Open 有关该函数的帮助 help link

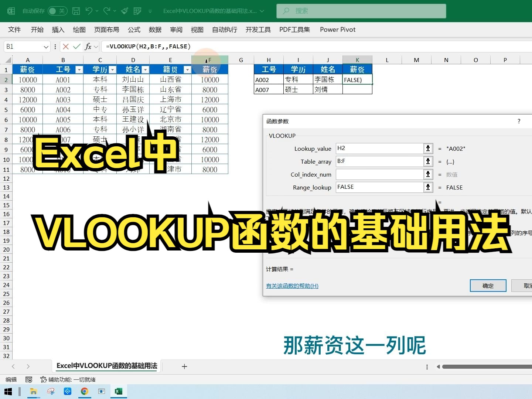[x=292, y=286]
